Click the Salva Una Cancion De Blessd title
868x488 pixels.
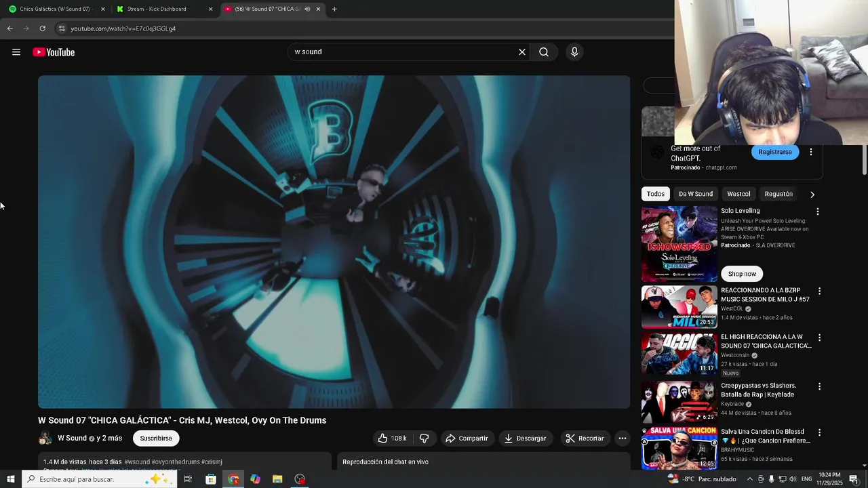pos(766,436)
